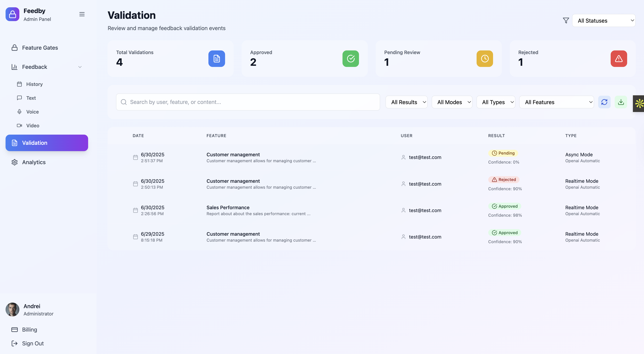644x354 pixels.
Task: Go to Feature Gates menu item
Action: point(40,48)
